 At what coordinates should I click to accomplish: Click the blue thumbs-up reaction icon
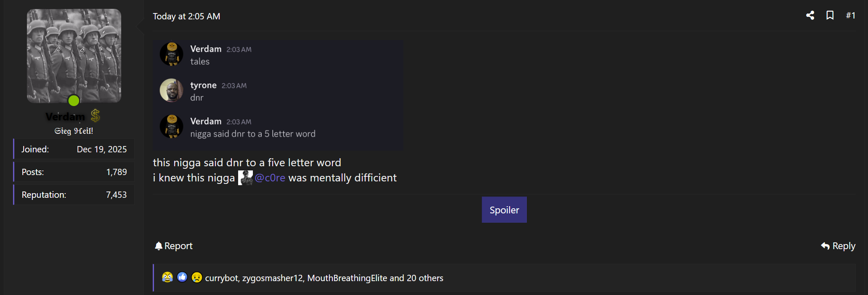coord(182,277)
